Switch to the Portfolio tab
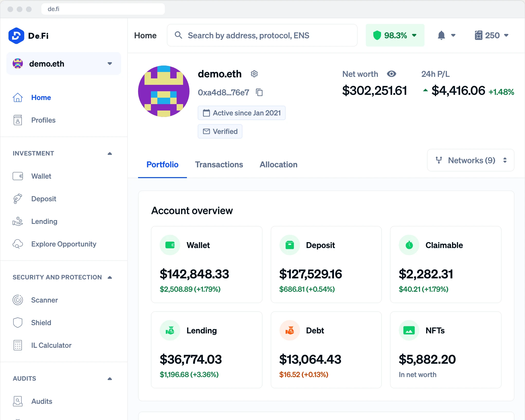This screenshot has height=420, width=525. [x=162, y=165]
